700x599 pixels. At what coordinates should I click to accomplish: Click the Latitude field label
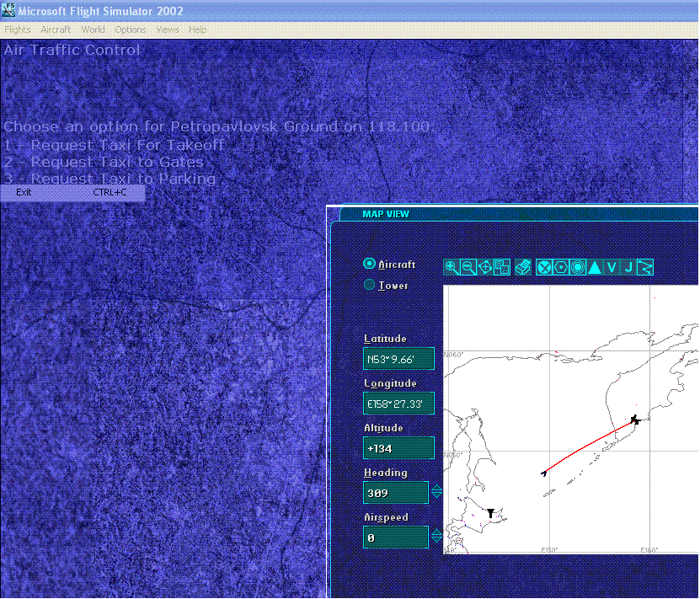click(385, 339)
